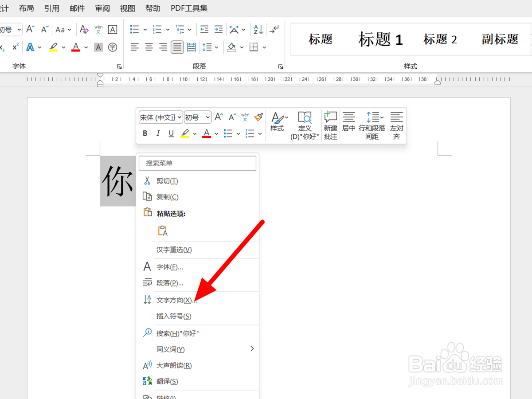Open the mini toolbar font size dropdown
Screen dimensions: 532x399
(208, 117)
